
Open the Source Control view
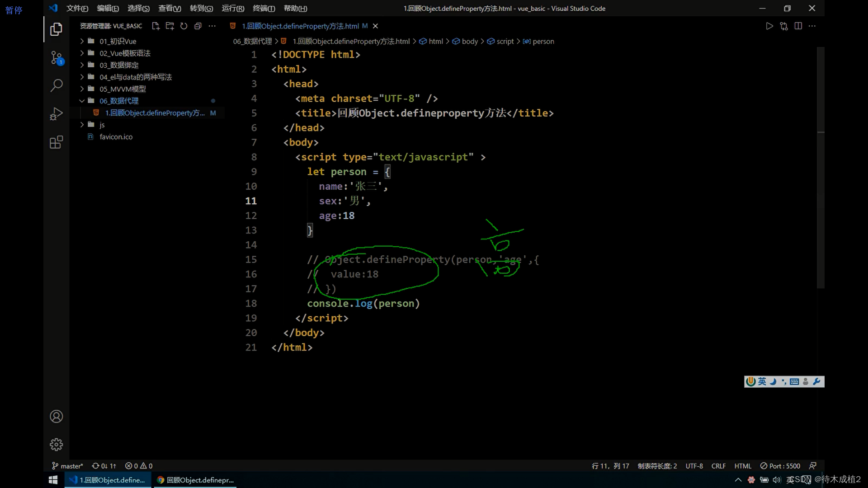pyautogui.click(x=56, y=58)
